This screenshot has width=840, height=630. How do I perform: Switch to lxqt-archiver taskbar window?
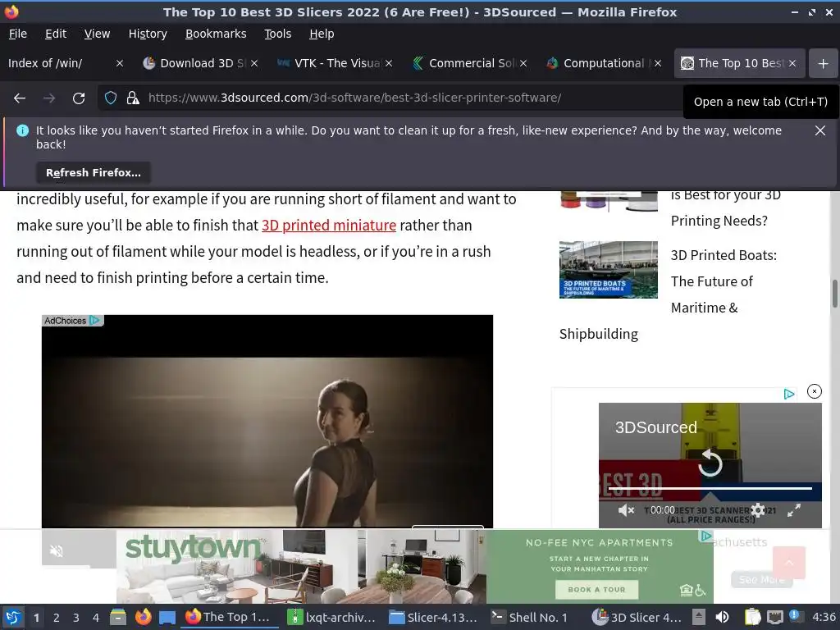pos(332,618)
